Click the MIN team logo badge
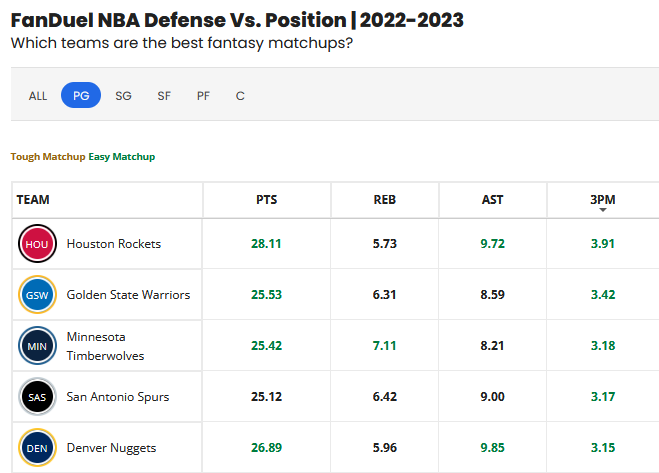659x473 pixels. 37,346
